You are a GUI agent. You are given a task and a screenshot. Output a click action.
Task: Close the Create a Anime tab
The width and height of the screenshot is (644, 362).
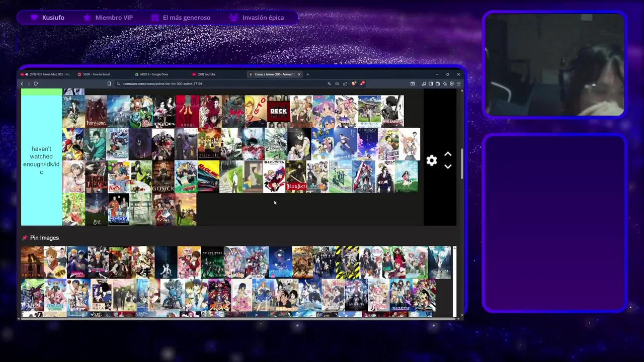299,74
